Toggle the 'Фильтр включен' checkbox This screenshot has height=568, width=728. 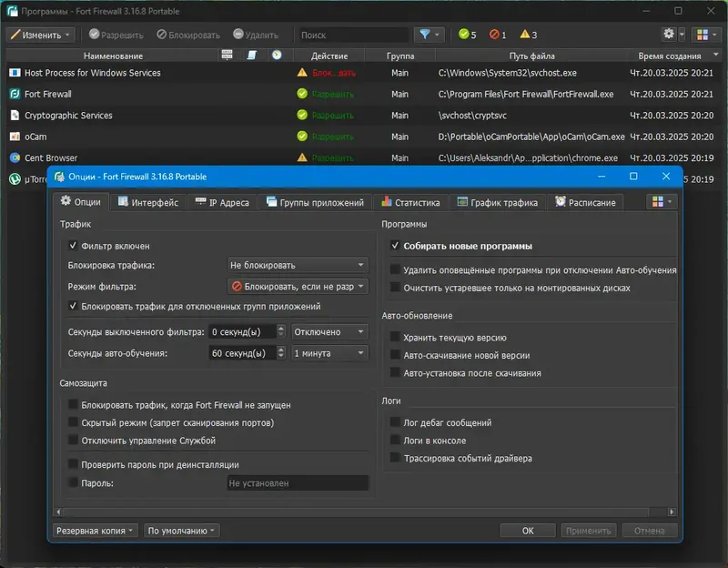73,246
